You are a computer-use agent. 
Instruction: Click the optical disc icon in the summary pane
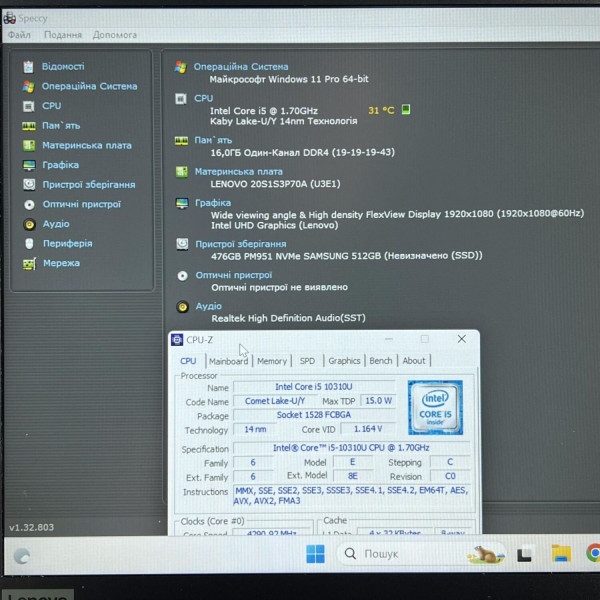[x=183, y=276]
